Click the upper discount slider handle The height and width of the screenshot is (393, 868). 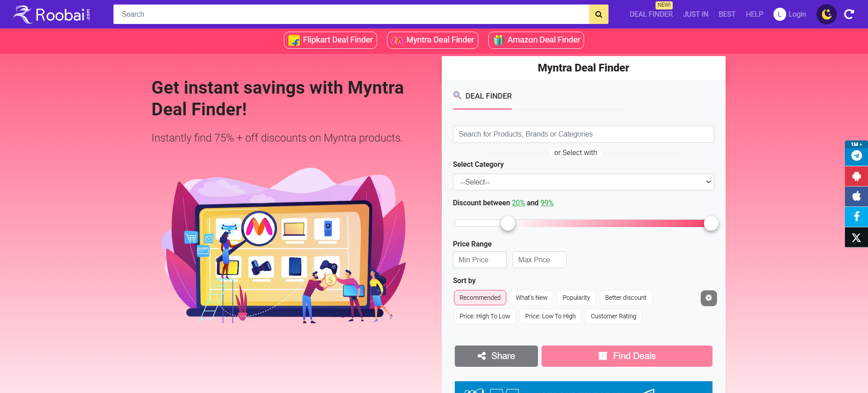coord(711,223)
